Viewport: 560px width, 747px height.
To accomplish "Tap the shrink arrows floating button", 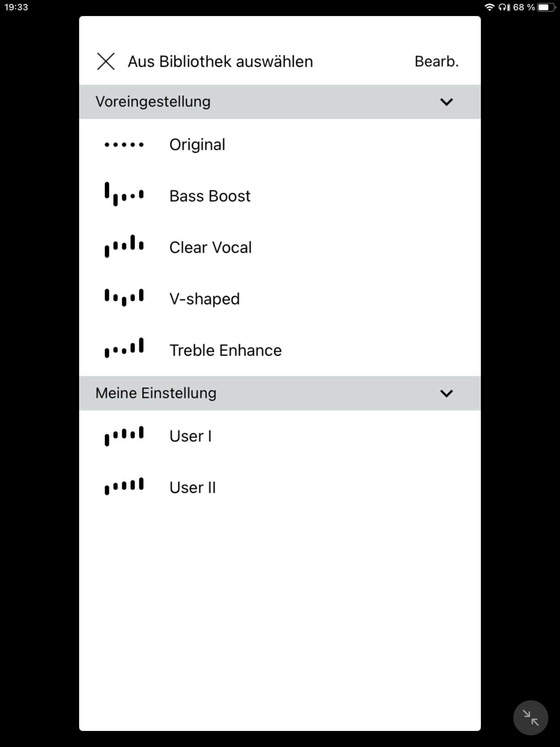I will pos(530,717).
